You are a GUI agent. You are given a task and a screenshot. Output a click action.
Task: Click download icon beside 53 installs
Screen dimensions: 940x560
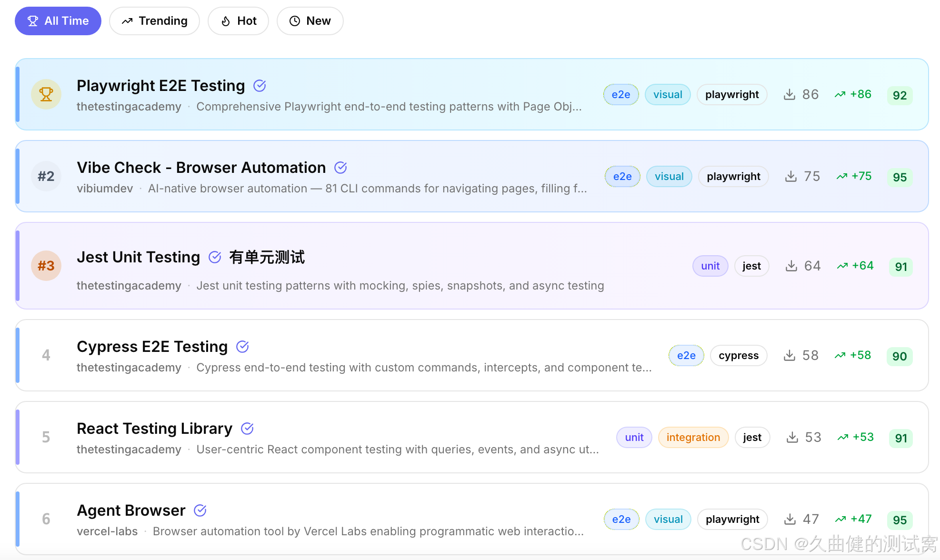pyautogui.click(x=792, y=437)
